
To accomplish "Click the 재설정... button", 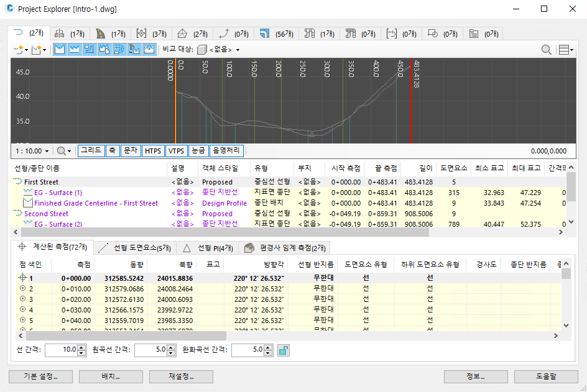I will coord(181,376).
